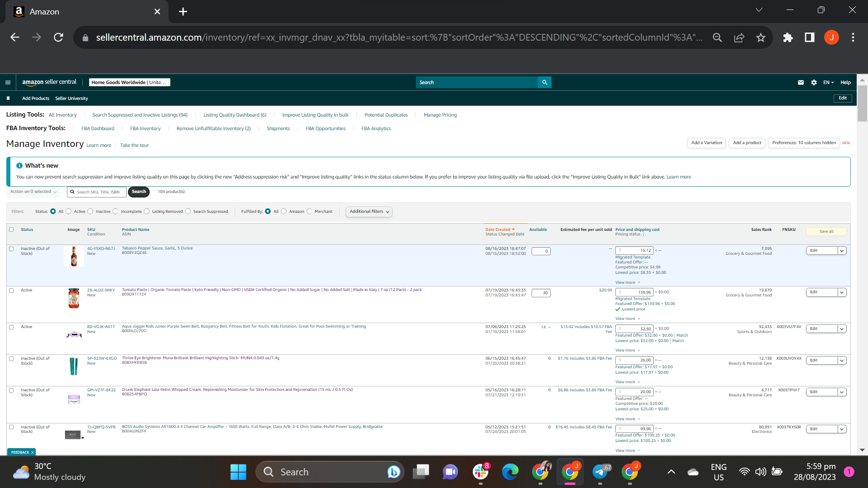Expand the available quantity chevron for Aqua Jogger
868x488 pixels.
549,327
